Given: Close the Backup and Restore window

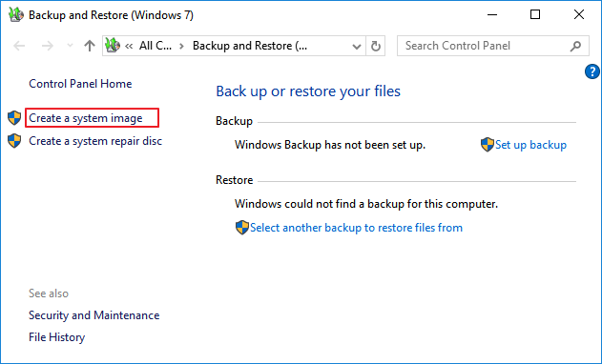Looking at the screenshot, I should click(579, 14).
